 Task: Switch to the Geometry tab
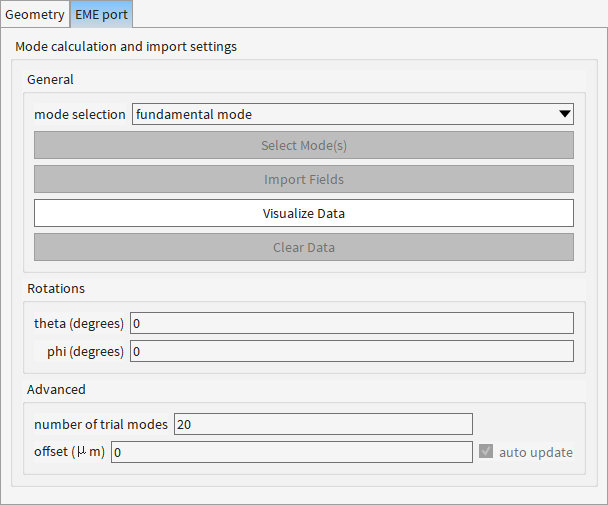[x=35, y=14]
